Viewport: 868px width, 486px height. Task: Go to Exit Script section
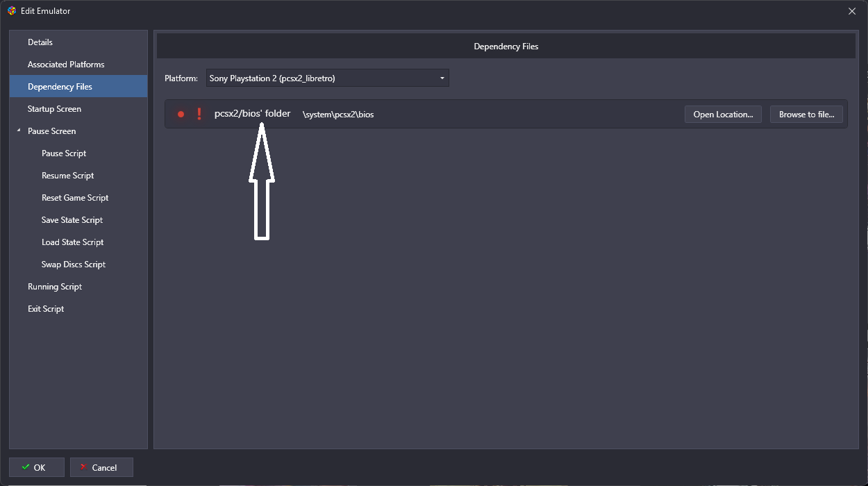(78, 309)
